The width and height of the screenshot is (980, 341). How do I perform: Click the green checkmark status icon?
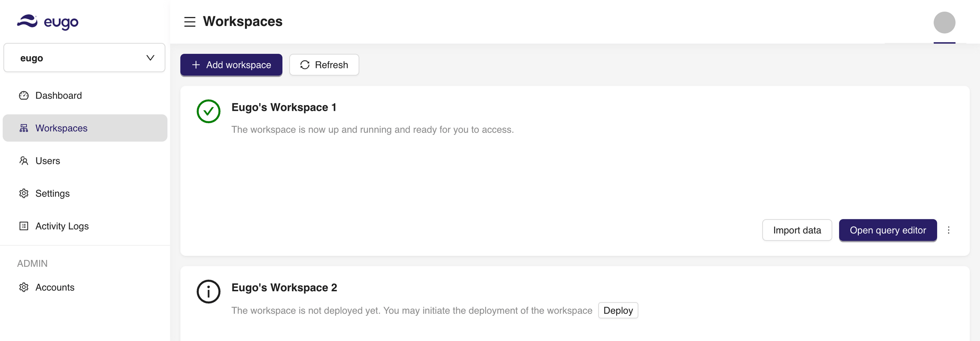click(208, 112)
